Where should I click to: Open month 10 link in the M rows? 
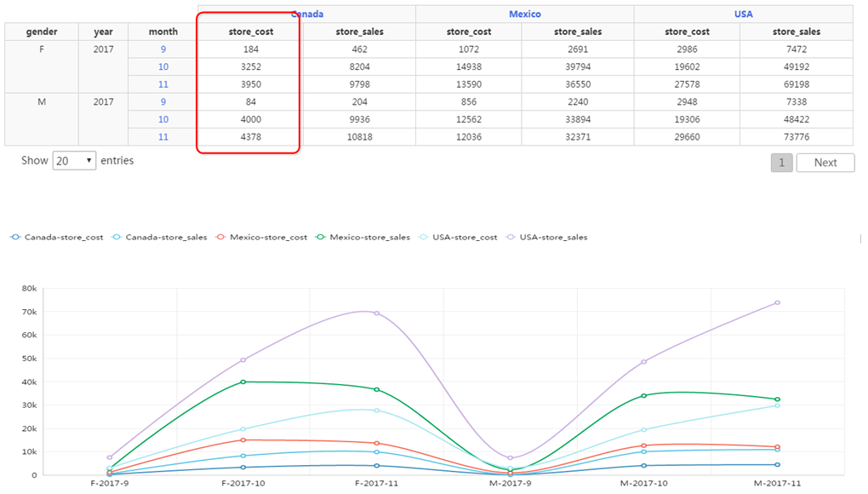coord(163,119)
